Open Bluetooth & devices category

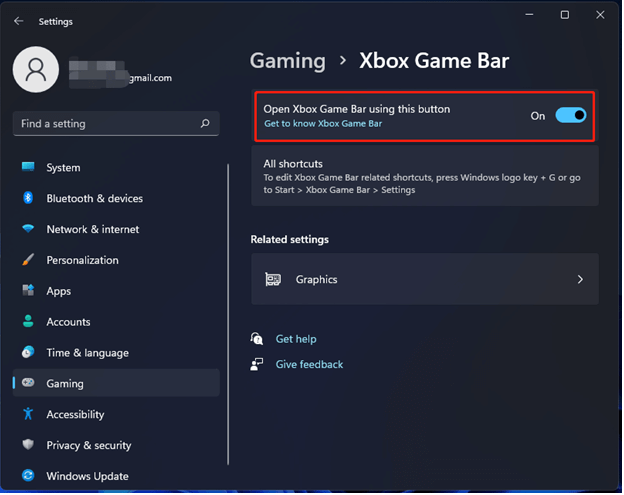pyautogui.click(x=116, y=198)
